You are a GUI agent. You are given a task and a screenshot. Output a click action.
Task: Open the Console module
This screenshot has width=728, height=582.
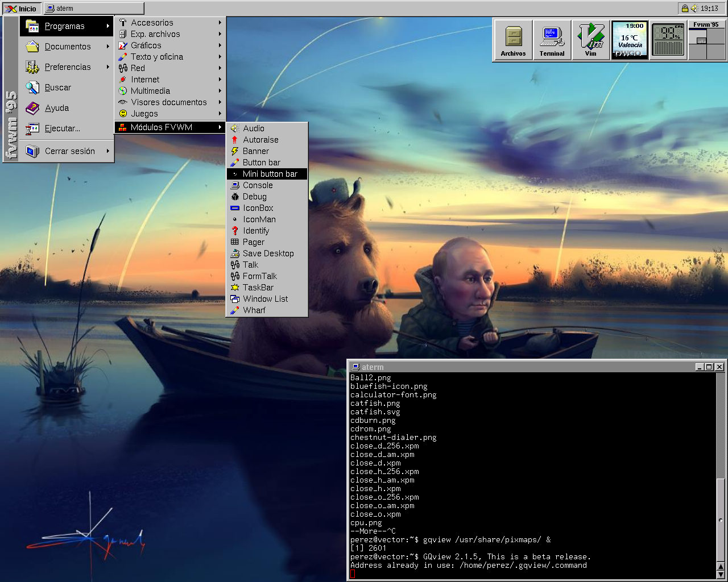click(267, 185)
